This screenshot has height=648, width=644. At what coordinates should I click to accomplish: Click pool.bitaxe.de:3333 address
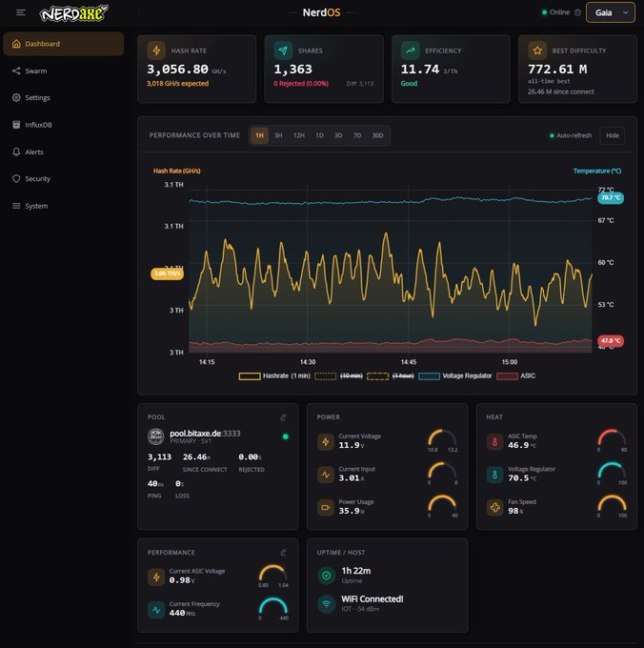205,434
